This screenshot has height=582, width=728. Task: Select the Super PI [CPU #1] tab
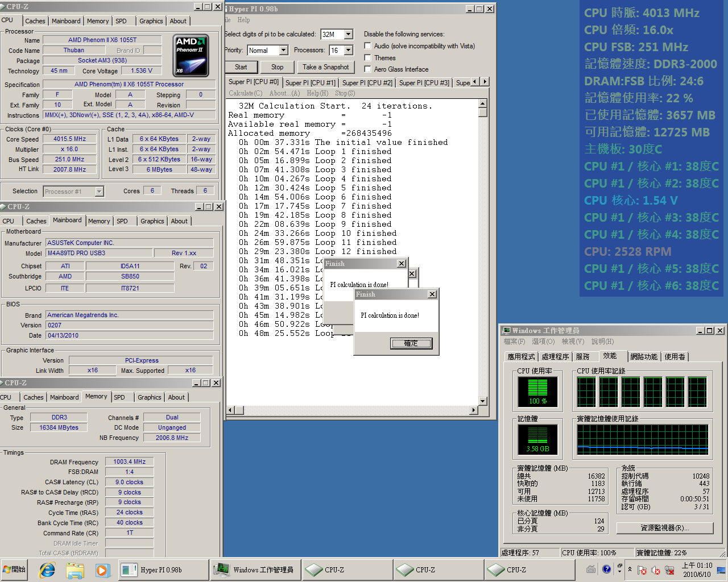[x=311, y=82]
